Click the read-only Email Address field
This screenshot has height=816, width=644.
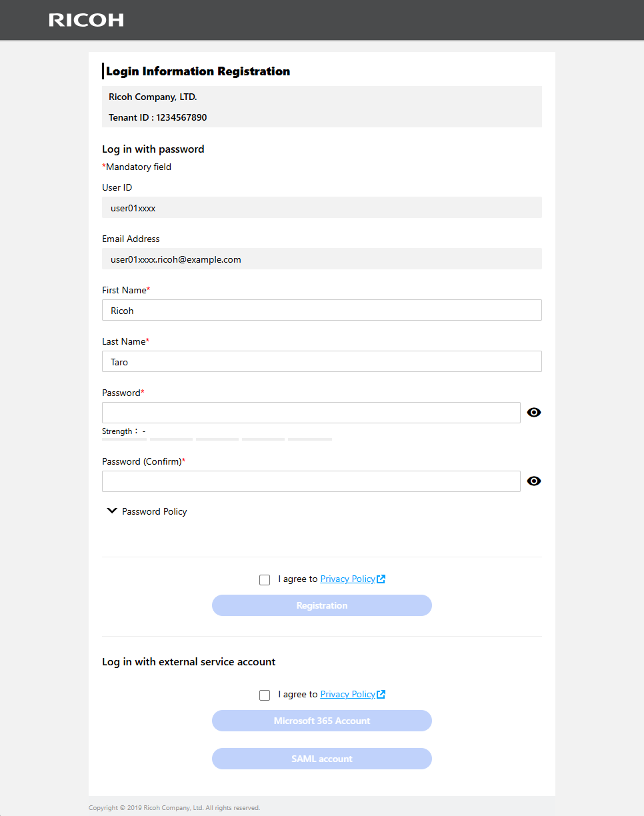click(321, 259)
